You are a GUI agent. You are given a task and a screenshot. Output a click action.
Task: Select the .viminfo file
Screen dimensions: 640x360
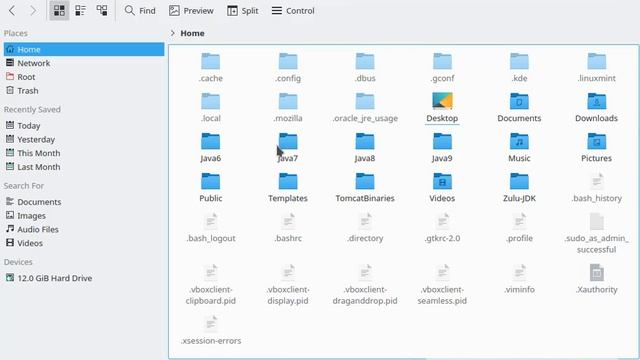pyautogui.click(x=519, y=279)
